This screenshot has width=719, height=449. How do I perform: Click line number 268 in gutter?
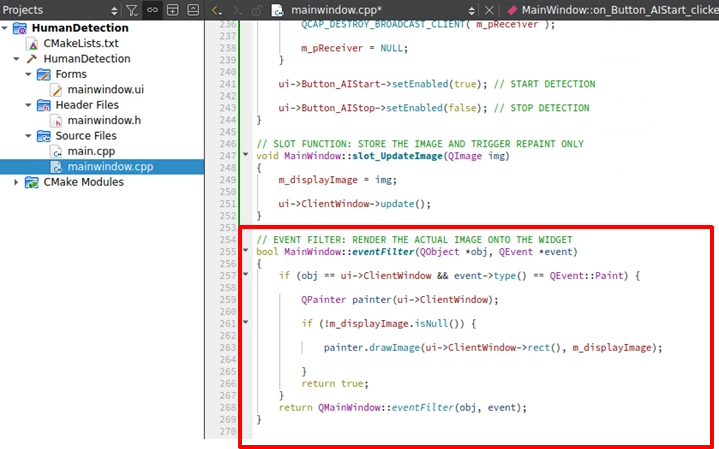point(228,407)
